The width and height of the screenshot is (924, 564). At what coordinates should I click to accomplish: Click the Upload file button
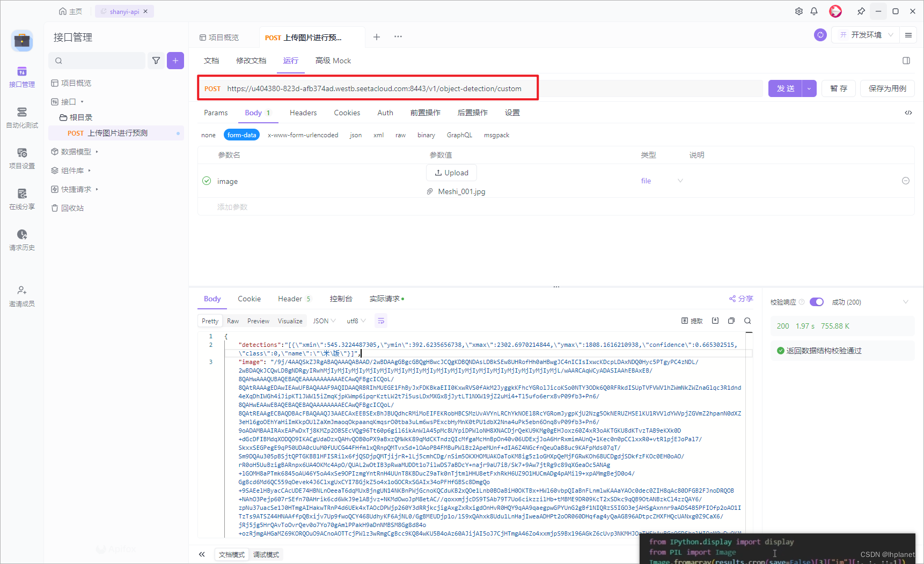tap(451, 173)
